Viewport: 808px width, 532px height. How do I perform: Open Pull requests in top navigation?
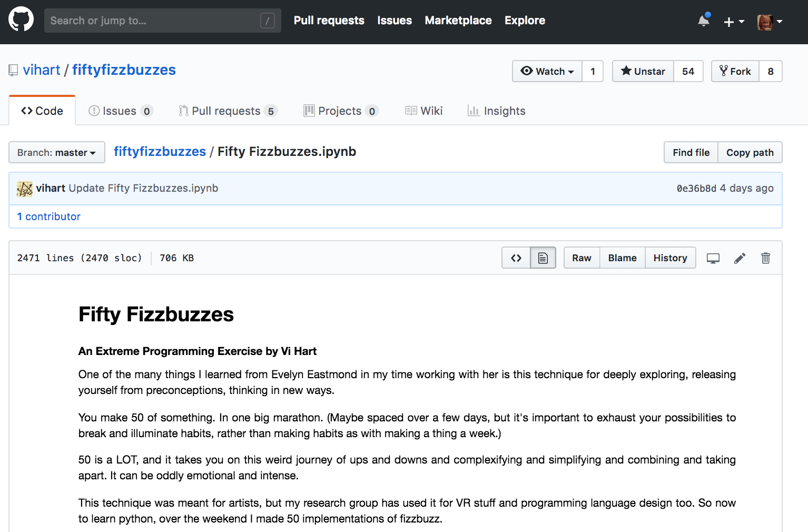coord(329,21)
